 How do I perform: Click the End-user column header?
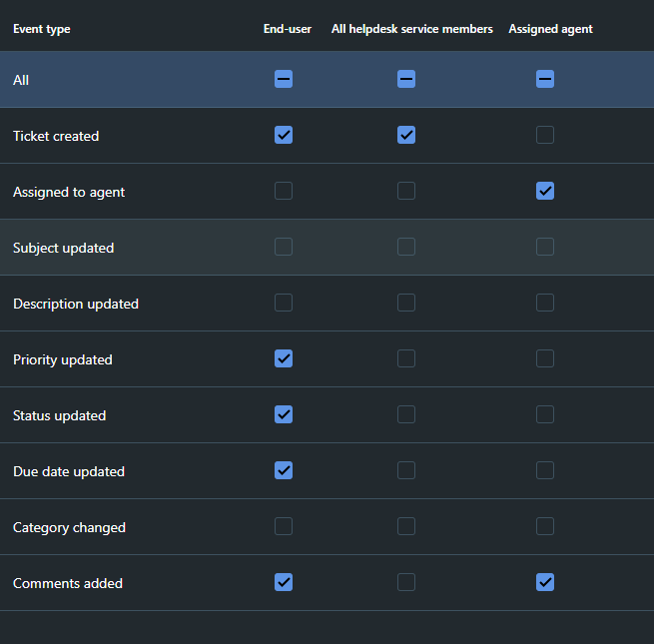tap(288, 29)
